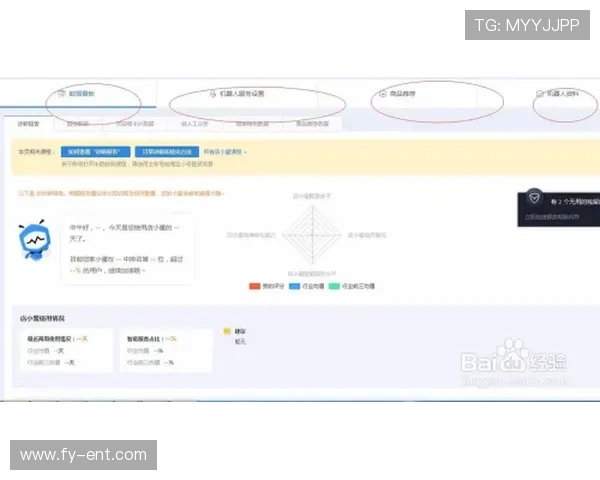Select the 商品推荐数据 sub-tab
The image size is (600, 480).
[312, 124]
